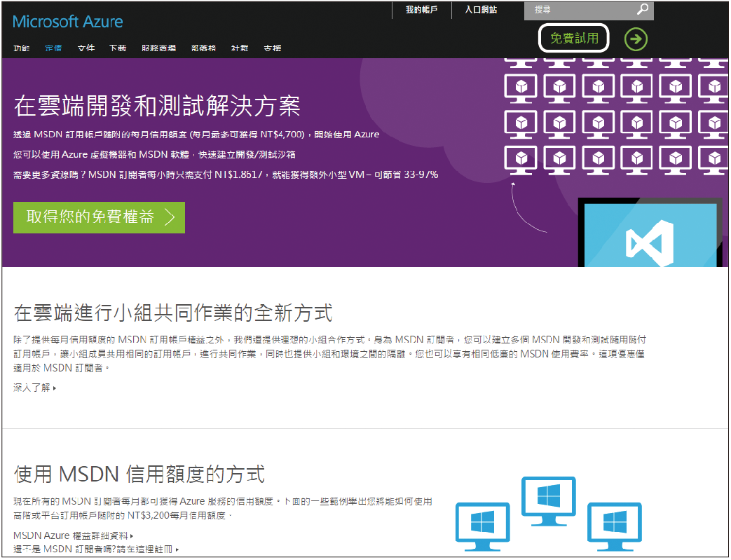Open 入口網站 link in top bar

[481, 9]
